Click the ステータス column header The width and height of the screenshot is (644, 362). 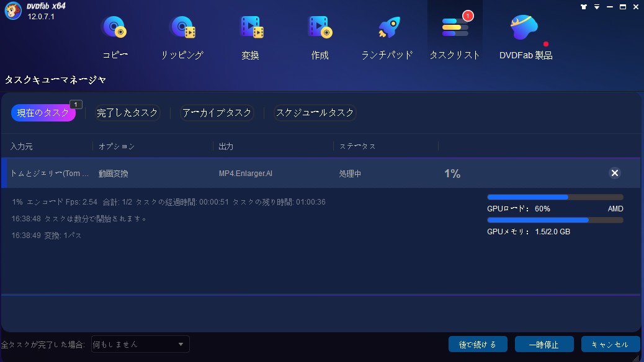tap(357, 146)
